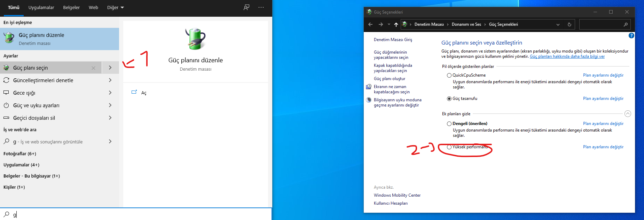Click Plan ayarlarını değiştir for QuickCpuScheme

603,75
